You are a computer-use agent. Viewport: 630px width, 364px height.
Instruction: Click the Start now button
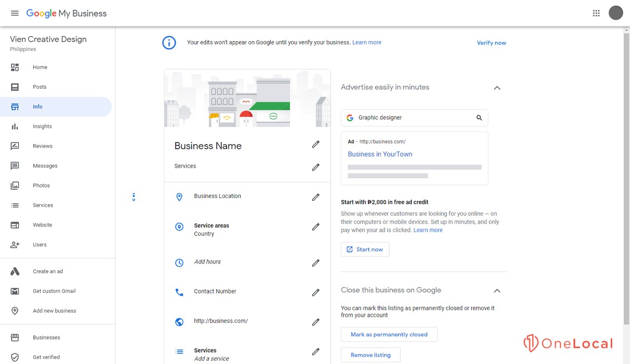point(365,249)
